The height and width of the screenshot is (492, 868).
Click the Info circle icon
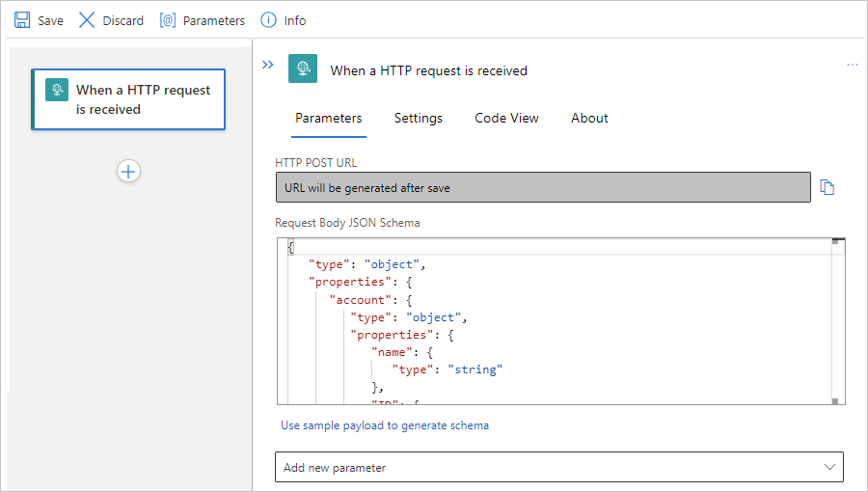click(268, 20)
